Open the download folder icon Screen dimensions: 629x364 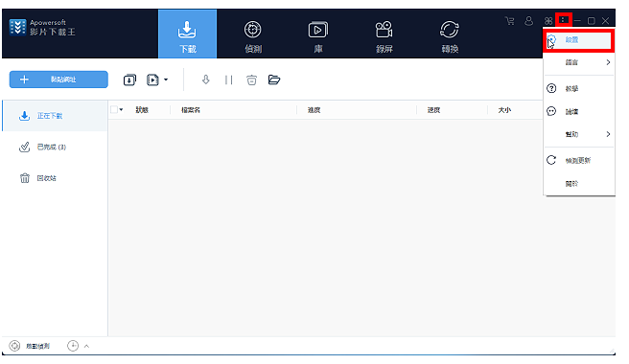(274, 80)
